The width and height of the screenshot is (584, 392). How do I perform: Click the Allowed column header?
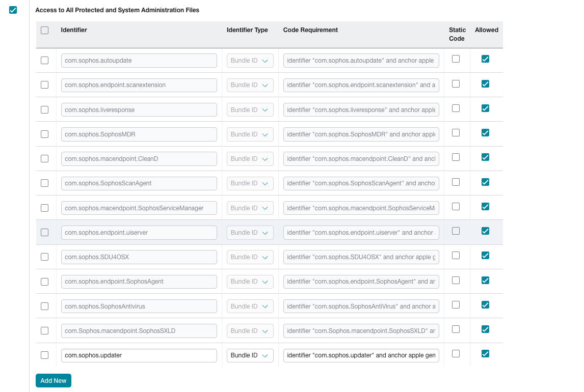coord(487,30)
